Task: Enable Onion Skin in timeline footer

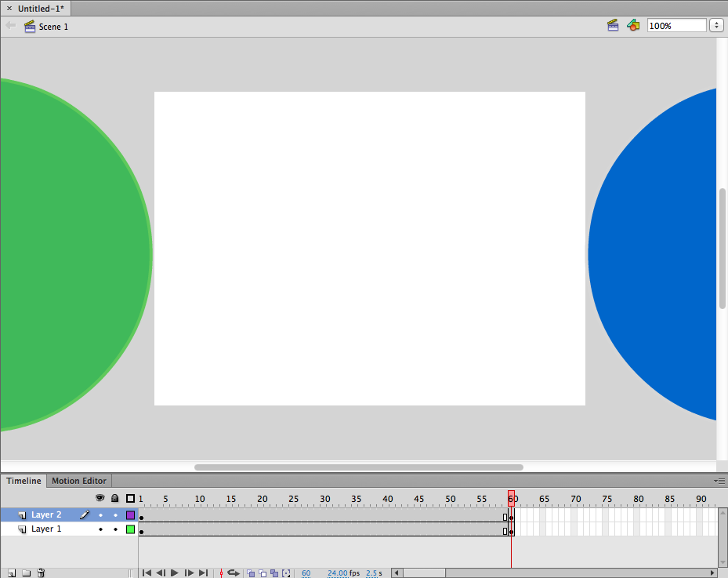Action: click(x=251, y=573)
